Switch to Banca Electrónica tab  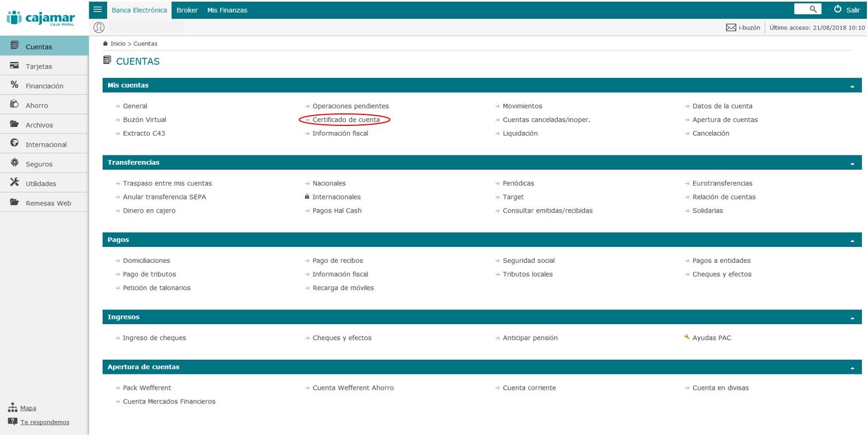point(139,10)
